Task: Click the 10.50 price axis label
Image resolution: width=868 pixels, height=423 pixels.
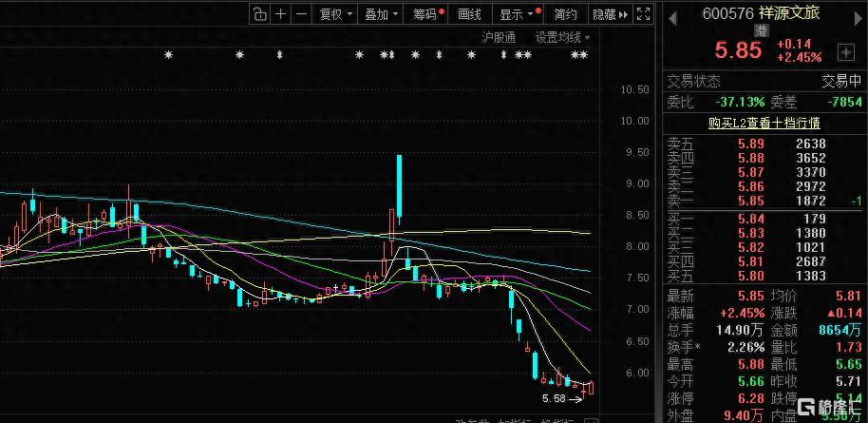Action: click(x=635, y=90)
